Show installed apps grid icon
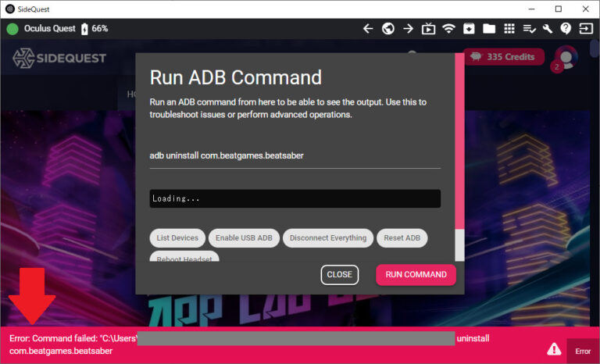Screen dimensions: 600x364 tap(509, 29)
